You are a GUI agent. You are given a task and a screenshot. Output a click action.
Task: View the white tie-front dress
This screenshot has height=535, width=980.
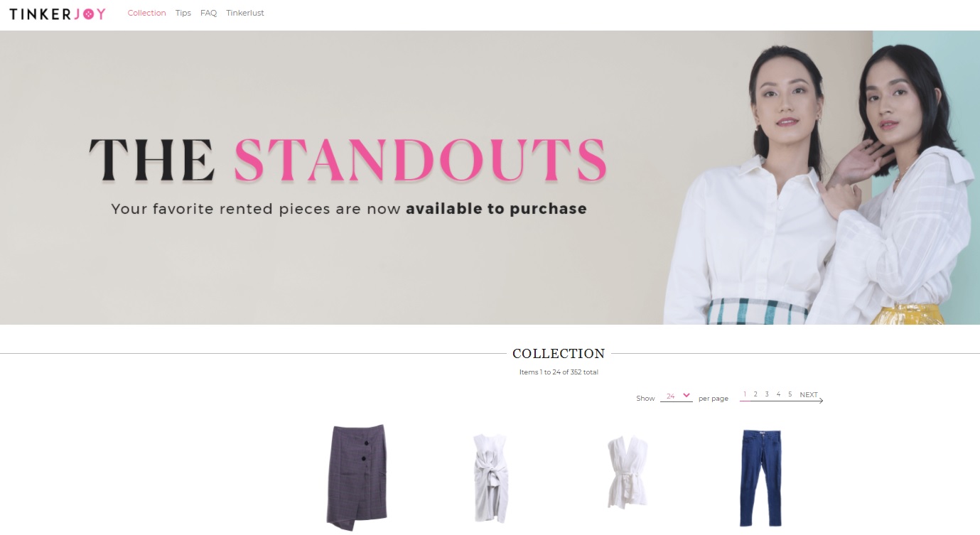click(490, 478)
